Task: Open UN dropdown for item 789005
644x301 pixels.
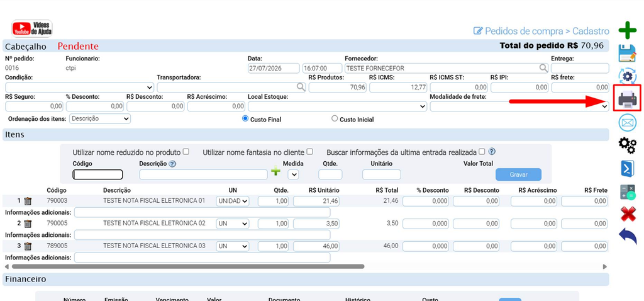Action: pyautogui.click(x=233, y=246)
